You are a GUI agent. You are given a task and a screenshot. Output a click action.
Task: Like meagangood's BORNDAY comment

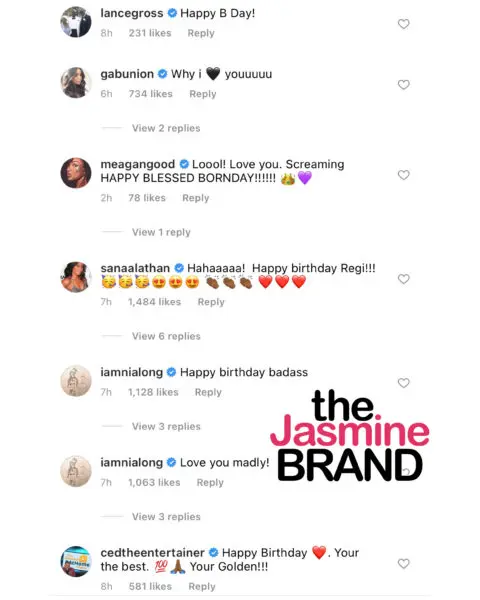tap(403, 175)
